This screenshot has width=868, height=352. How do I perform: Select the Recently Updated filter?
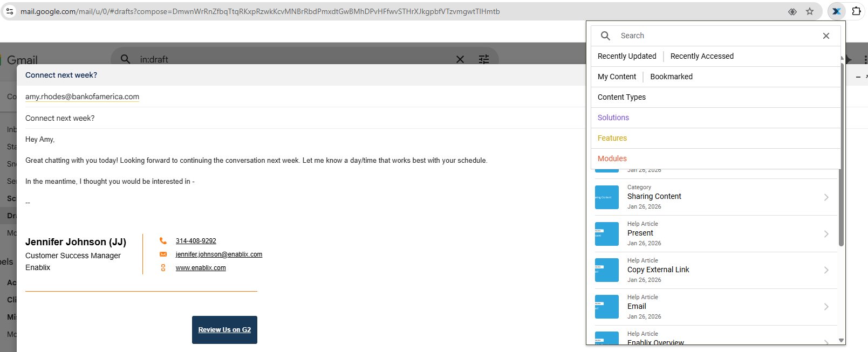627,56
